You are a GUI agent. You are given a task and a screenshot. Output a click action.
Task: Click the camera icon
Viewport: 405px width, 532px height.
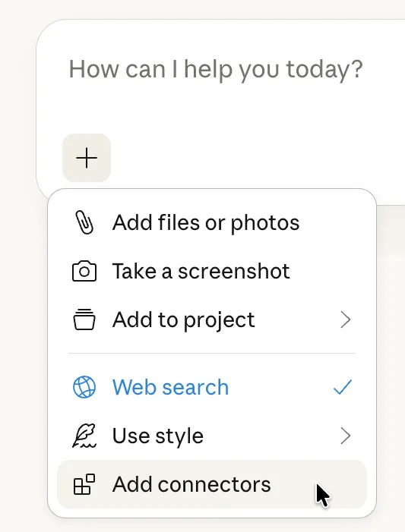point(84,271)
